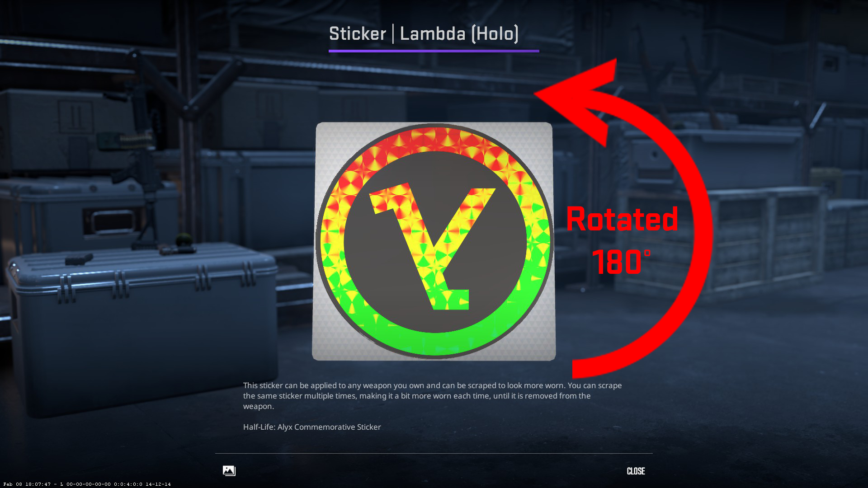Click the purple rarity bar under the title
Viewport: 868px width, 488px height.
tap(434, 51)
